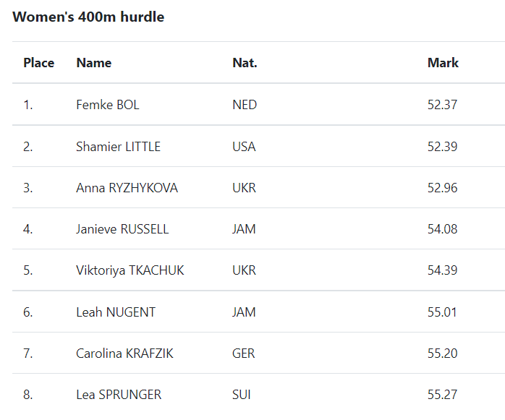The height and width of the screenshot is (420, 505).
Task: Click the Mark column header
Action: pos(443,63)
